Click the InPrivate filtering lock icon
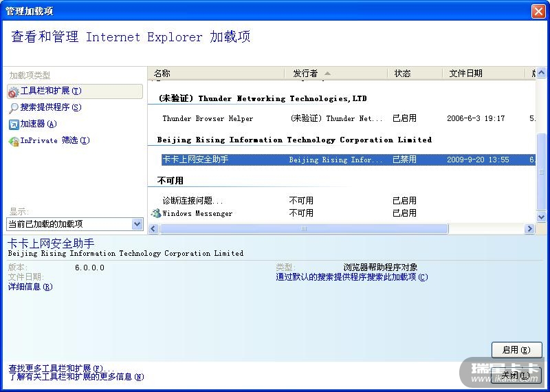 (x=14, y=141)
